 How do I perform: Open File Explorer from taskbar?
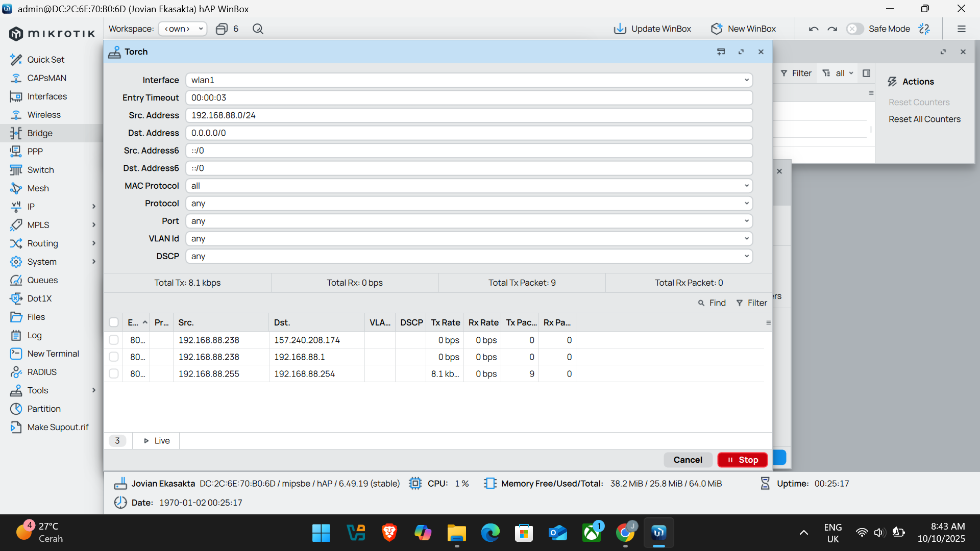[456, 533]
